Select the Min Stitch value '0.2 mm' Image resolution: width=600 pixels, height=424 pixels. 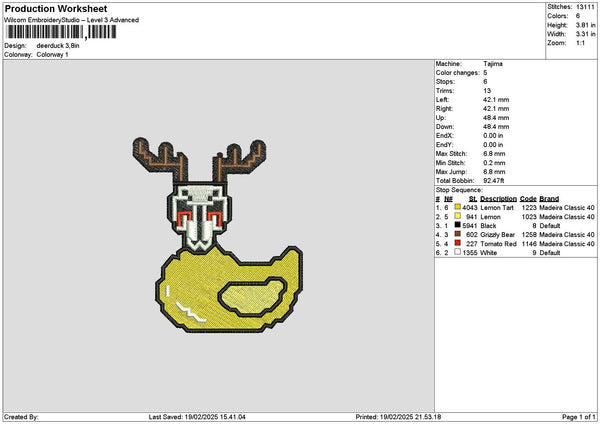tap(494, 163)
